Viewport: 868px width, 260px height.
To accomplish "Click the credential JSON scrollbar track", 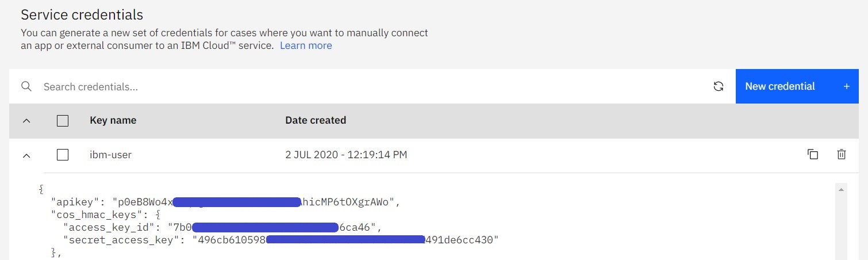I will point(841,230).
